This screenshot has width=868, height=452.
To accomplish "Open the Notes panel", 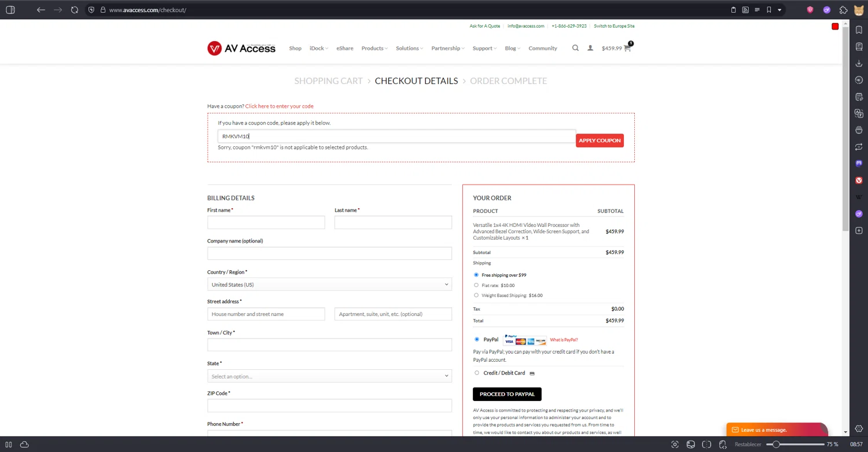I will pos(859,97).
